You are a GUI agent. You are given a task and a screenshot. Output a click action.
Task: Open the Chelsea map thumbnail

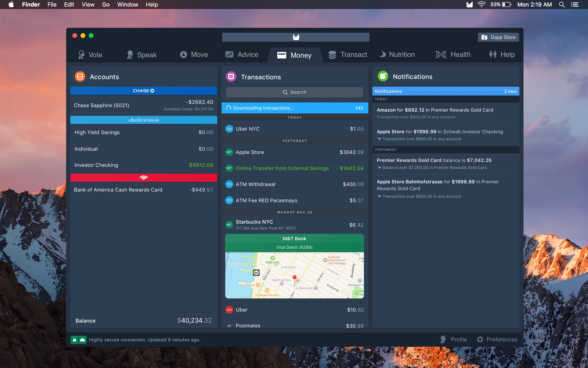point(294,275)
